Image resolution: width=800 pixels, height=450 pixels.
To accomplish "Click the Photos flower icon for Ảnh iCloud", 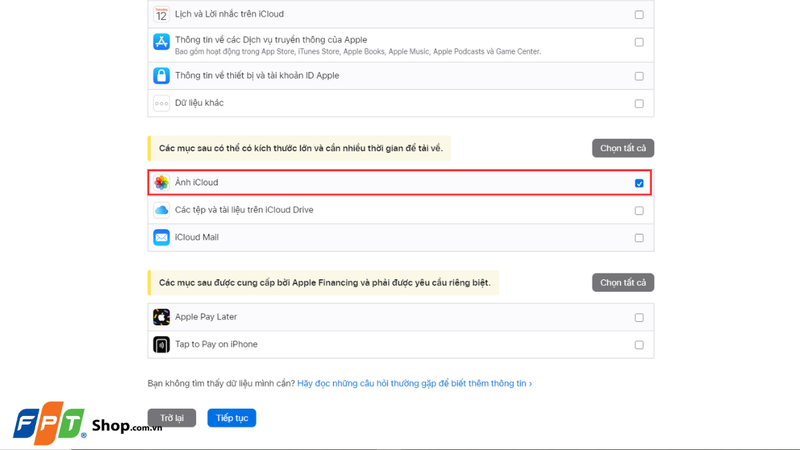I will coord(161,183).
